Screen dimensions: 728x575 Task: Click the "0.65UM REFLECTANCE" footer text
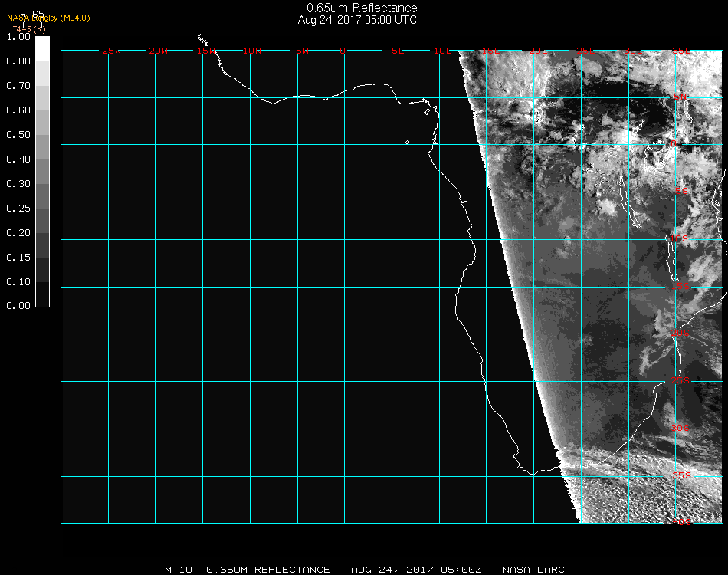pos(268,570)
